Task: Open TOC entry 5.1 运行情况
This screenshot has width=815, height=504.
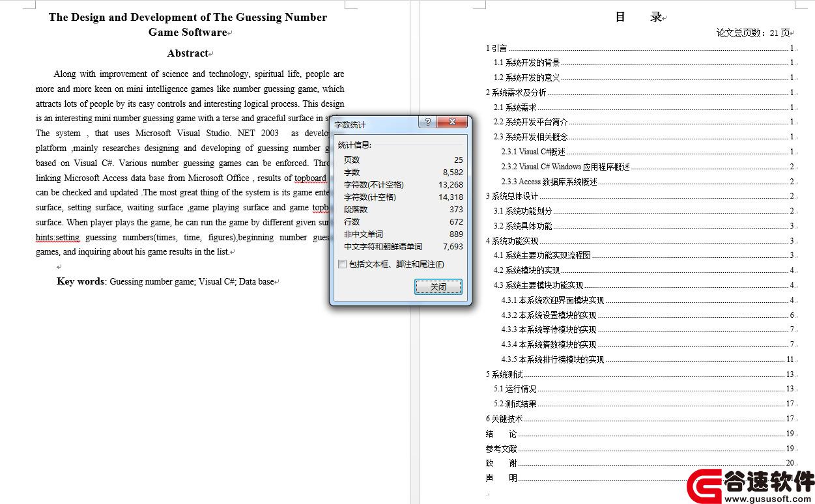Action: pos(644,389)
